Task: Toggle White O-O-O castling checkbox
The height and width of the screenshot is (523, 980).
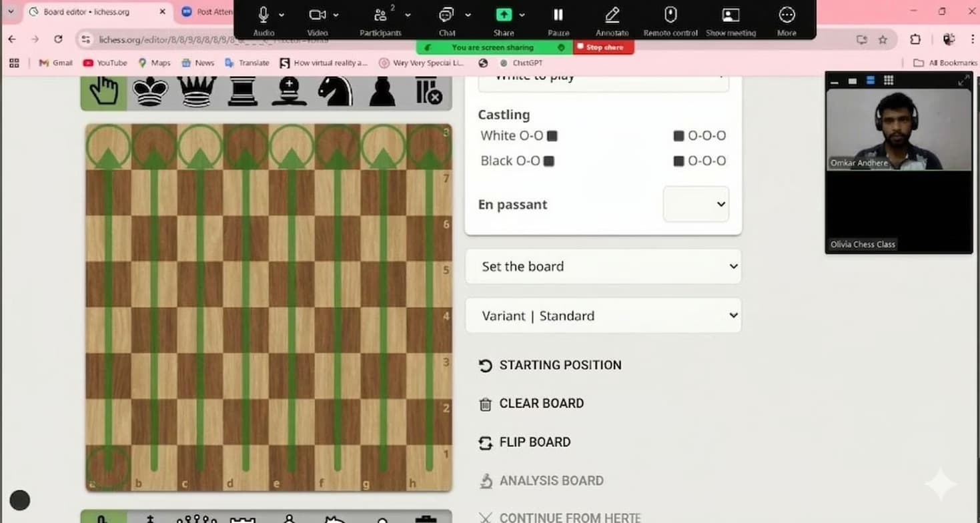Action: coord(678,136)
